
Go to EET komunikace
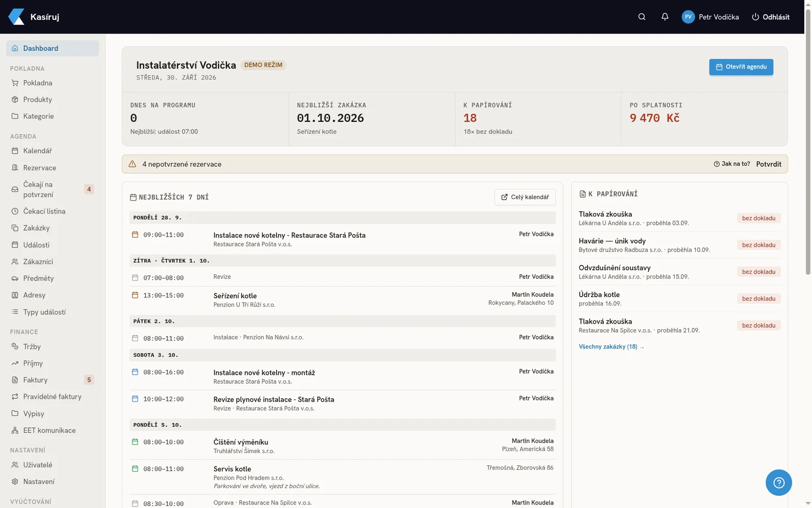[x=52, y=430]
